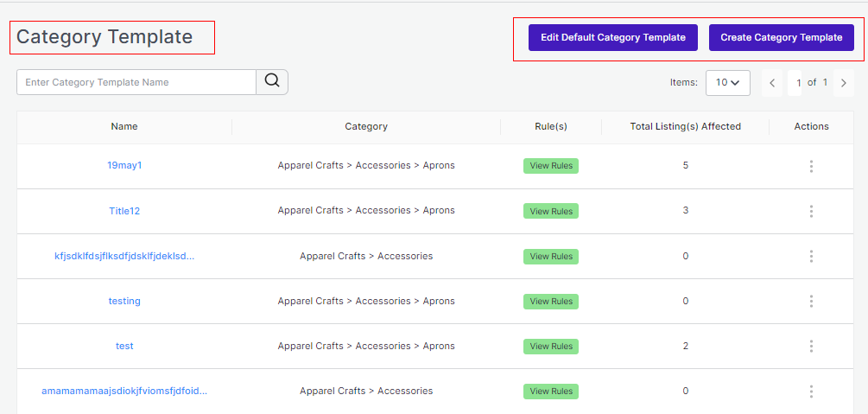The width and height of the screenshot is (868, 414).
Task: View Rules for 19may1 template
Action: pyautogui.click(x=551, y=166)
